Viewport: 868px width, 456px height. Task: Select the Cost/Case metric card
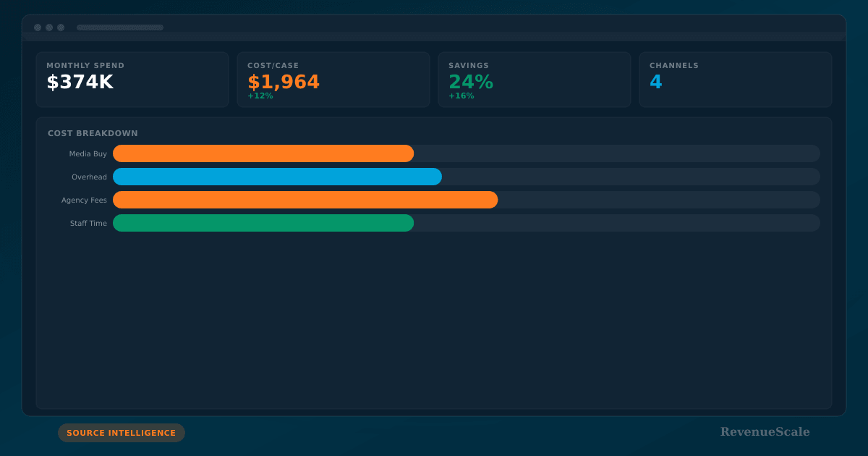pyautogui.click(x=333, y=80)
